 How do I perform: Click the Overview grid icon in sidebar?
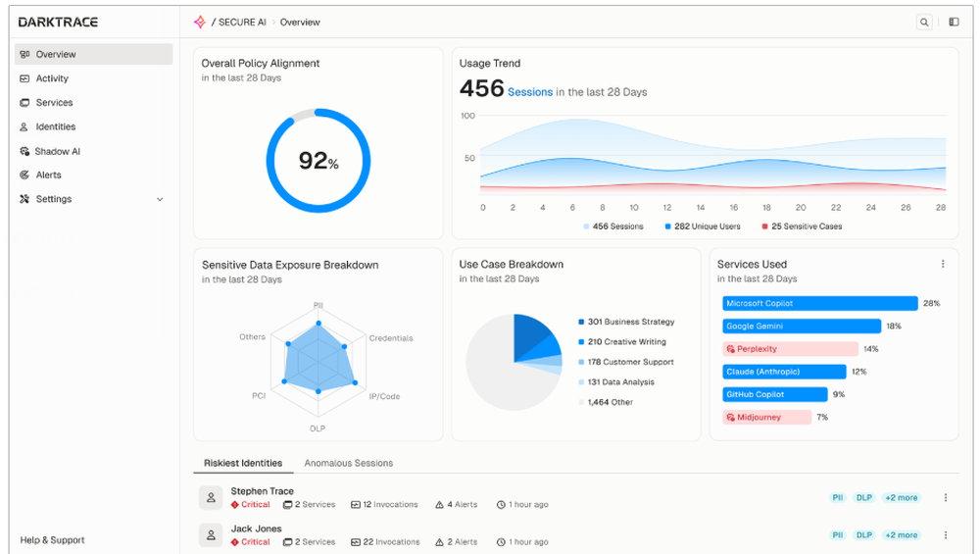(x=24, y=54)
